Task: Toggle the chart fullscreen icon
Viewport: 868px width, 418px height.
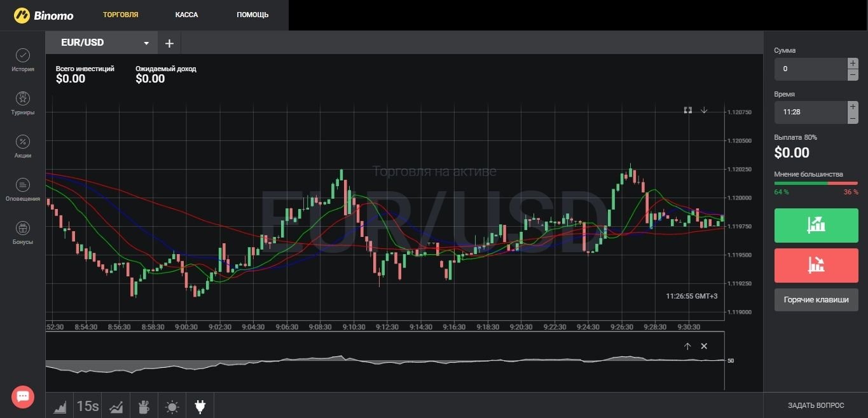Action: [x=687, y=110]
